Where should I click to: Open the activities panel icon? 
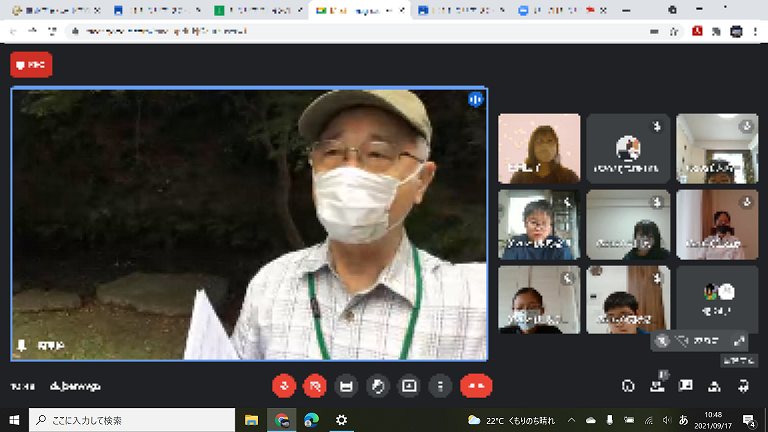pyautogui.click(x=714, y=385)
